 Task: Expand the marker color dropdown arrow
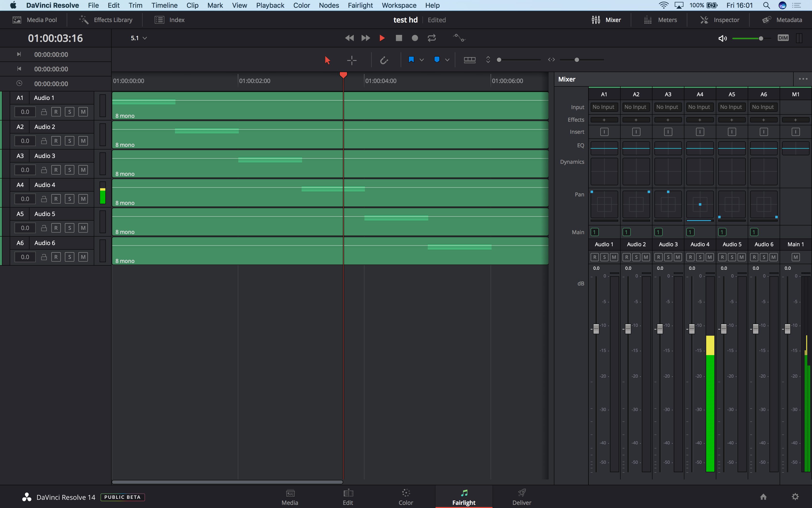[447, 60]
